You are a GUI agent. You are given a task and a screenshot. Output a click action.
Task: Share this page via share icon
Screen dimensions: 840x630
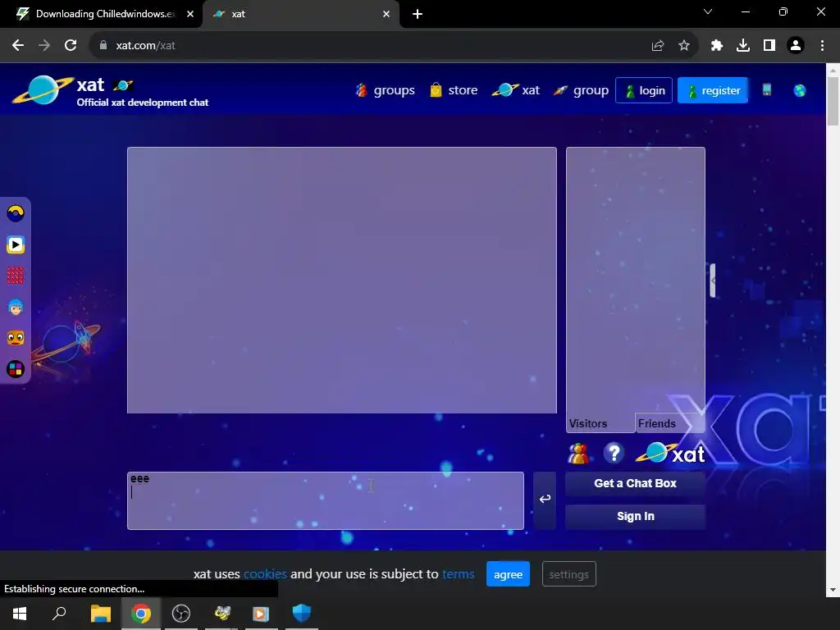pyautogui.click(x=658, y=46)
